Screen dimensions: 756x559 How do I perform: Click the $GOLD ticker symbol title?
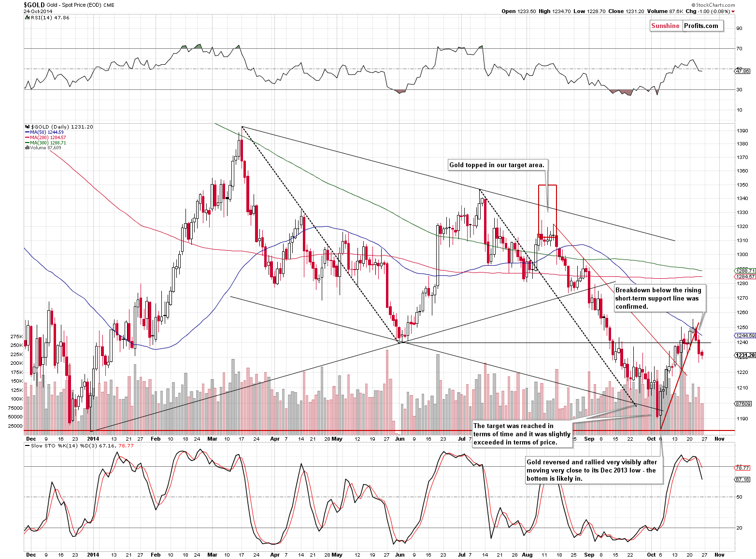click(34, 5)
